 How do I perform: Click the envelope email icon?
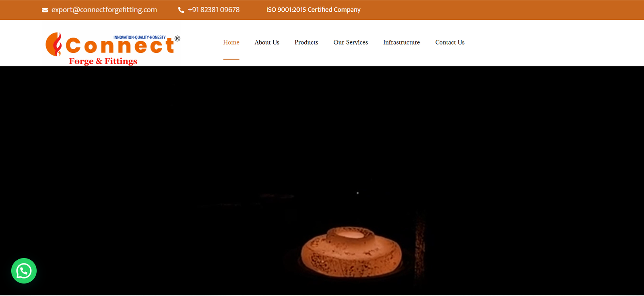click(x=45, y=10)
